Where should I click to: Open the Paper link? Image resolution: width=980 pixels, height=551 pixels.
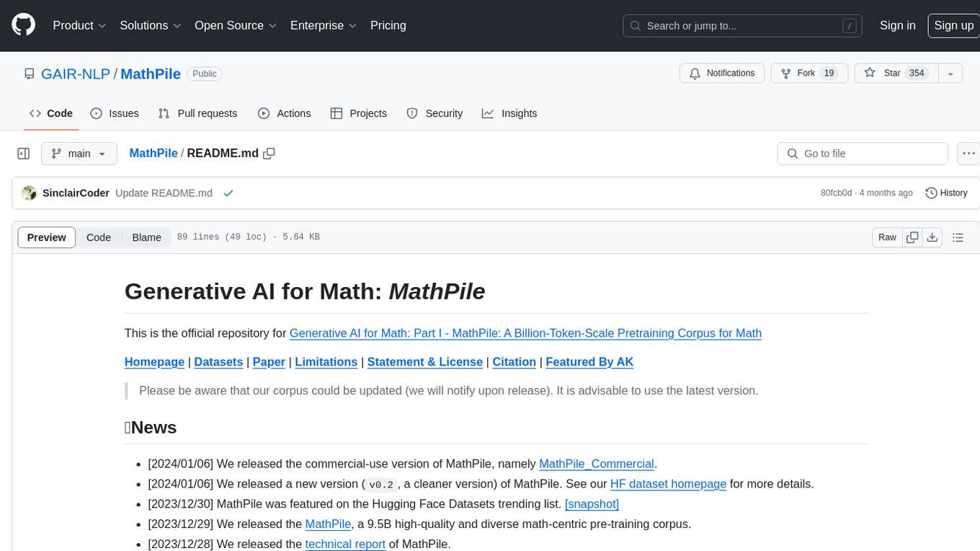pos(269,362)
